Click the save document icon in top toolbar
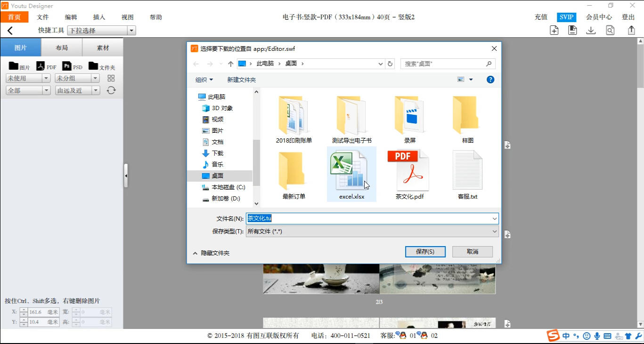Screen dimensions: 644x344 pyautogui.click(x=572, y=30)
